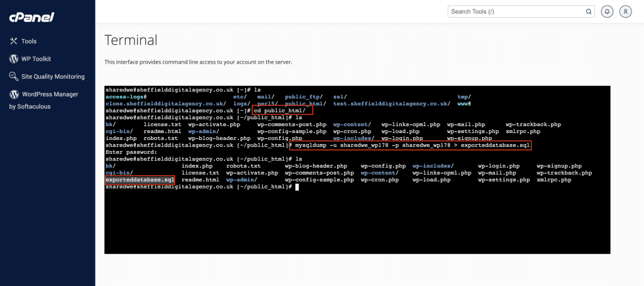Click 'www@' in the terminal output
Image resolution: width=644 pixels, height=286 pixels.
pos(464,104)
